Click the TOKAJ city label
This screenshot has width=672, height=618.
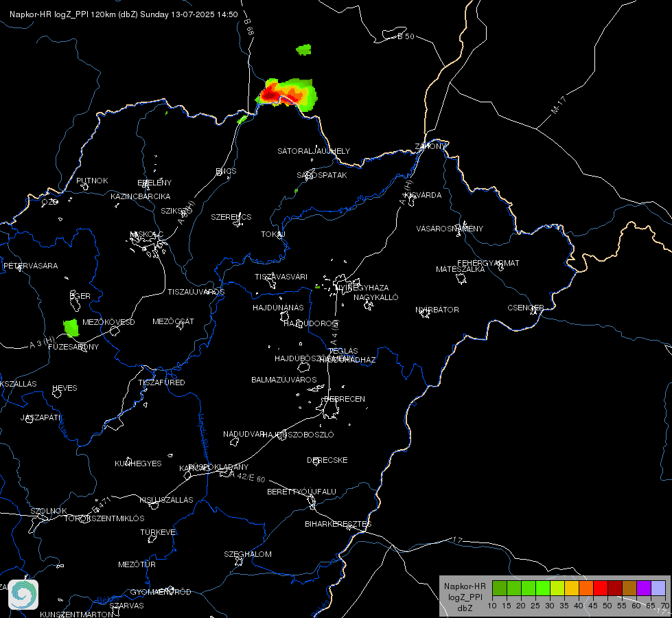point(273,234)
